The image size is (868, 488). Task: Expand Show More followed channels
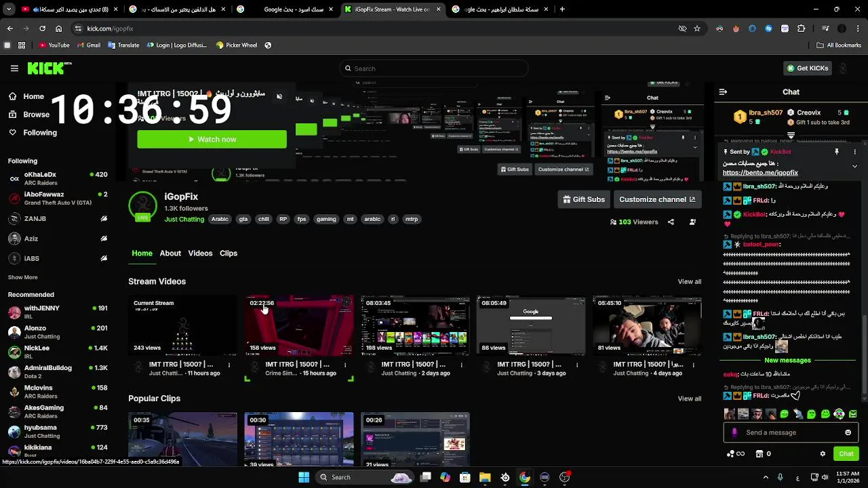pos(22,277)
